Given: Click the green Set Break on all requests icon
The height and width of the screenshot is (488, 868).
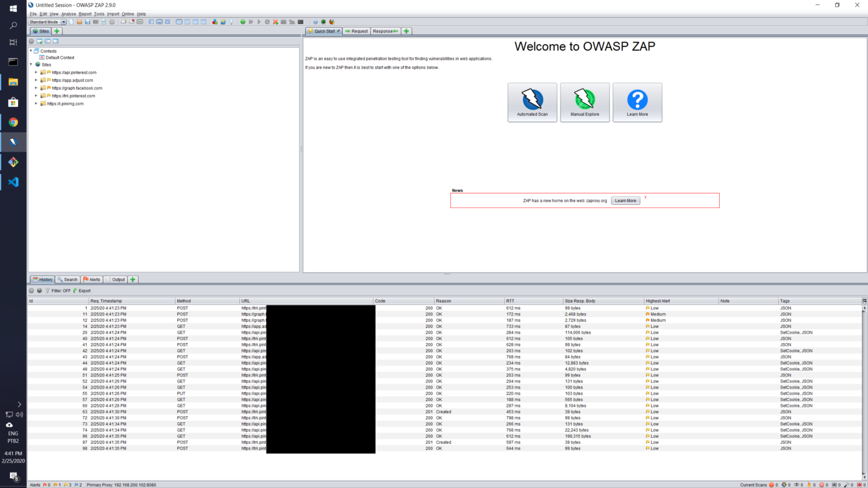Looking at the screenshot, I should pos(243,22).
